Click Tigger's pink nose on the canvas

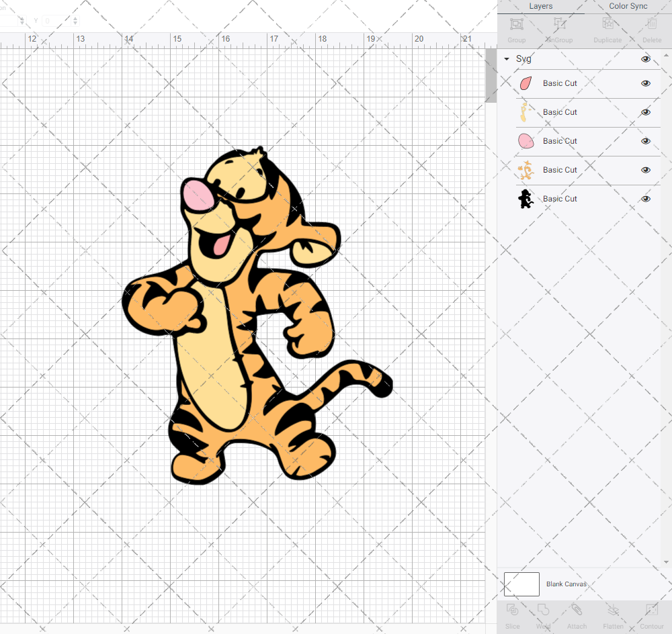[199, 195]
